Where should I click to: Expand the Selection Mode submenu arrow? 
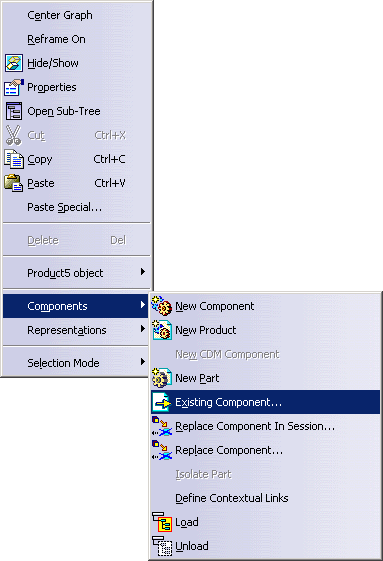143,362
